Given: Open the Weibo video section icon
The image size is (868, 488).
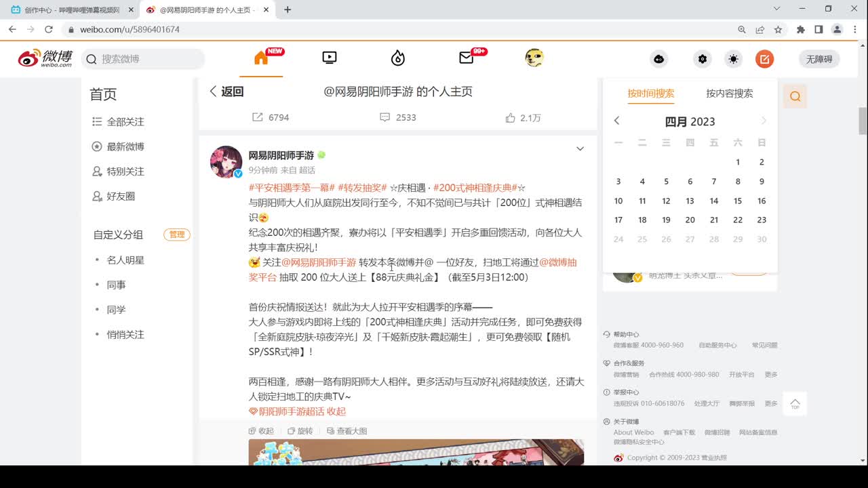Looking at the screenshot, I should [x=330, y=58].
